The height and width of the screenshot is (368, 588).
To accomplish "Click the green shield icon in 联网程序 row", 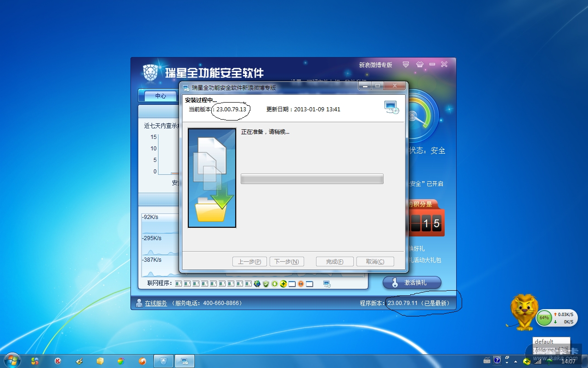I will [x=266, y=284].
